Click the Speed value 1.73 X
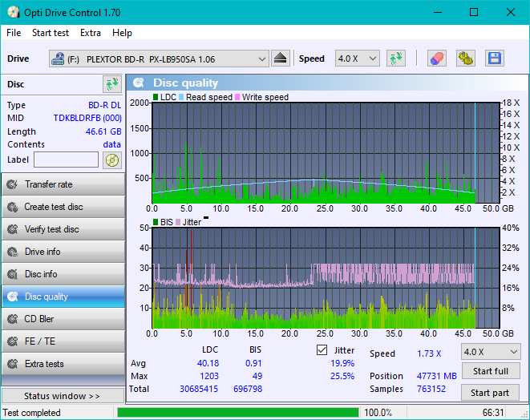This screenshot has height=420, width=530. coord(429,353)
